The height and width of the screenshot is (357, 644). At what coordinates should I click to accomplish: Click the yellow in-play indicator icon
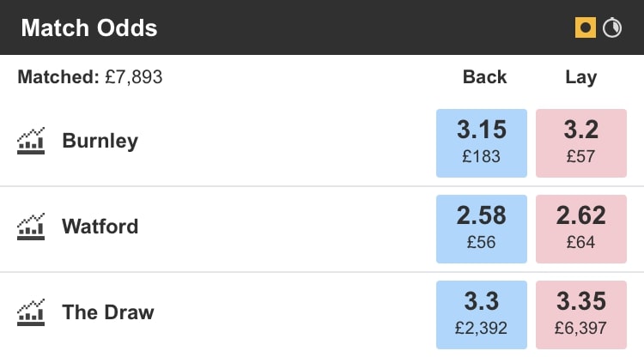pyautogui.click(x=586, y=27)
